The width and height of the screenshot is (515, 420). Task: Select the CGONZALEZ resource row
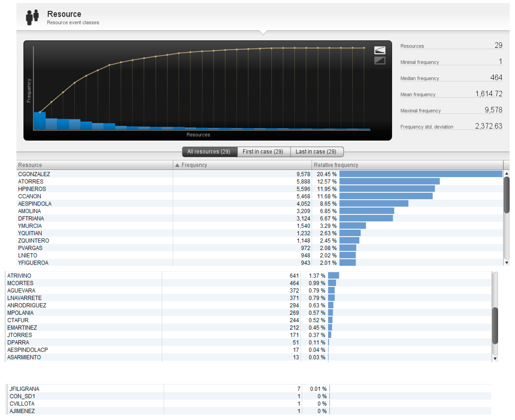(x=34, y=174)
